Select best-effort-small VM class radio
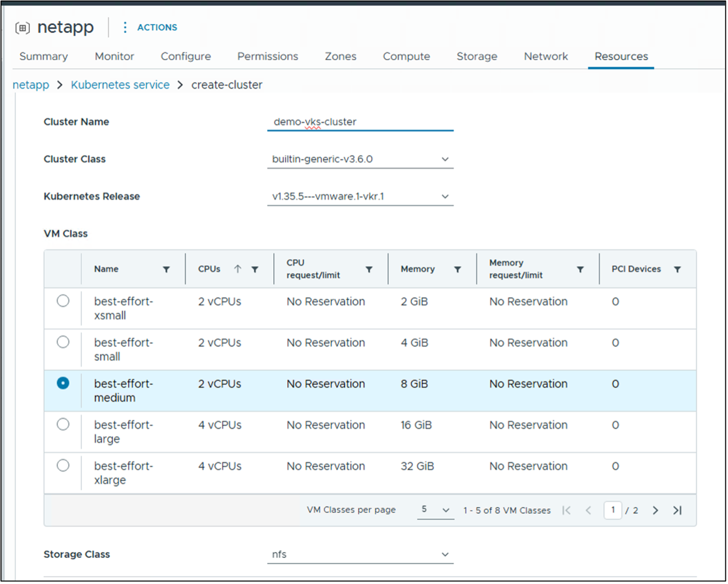The height and width of the screenshot is (584, 728). 63,342
